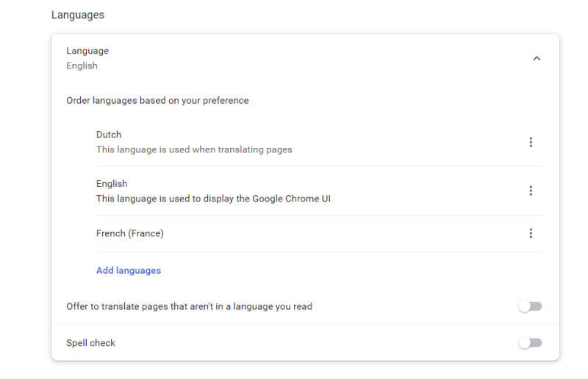This screenshot has width=588, height=379.
Task: Click the 'display the Google Chrome UI' description
Action: point(213,198)
